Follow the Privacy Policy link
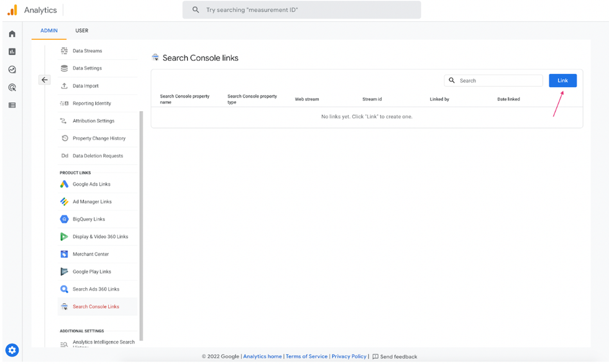The height and width of the screenshot is (364, 609). [x=349, y=357]
